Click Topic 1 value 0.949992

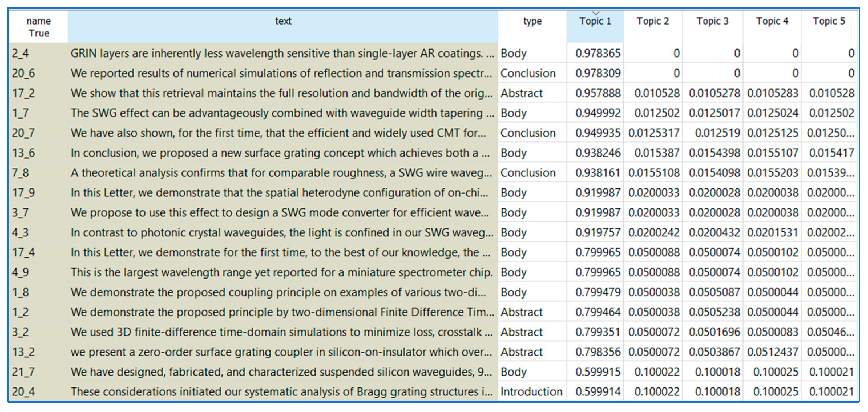click(x=598, y=113)
